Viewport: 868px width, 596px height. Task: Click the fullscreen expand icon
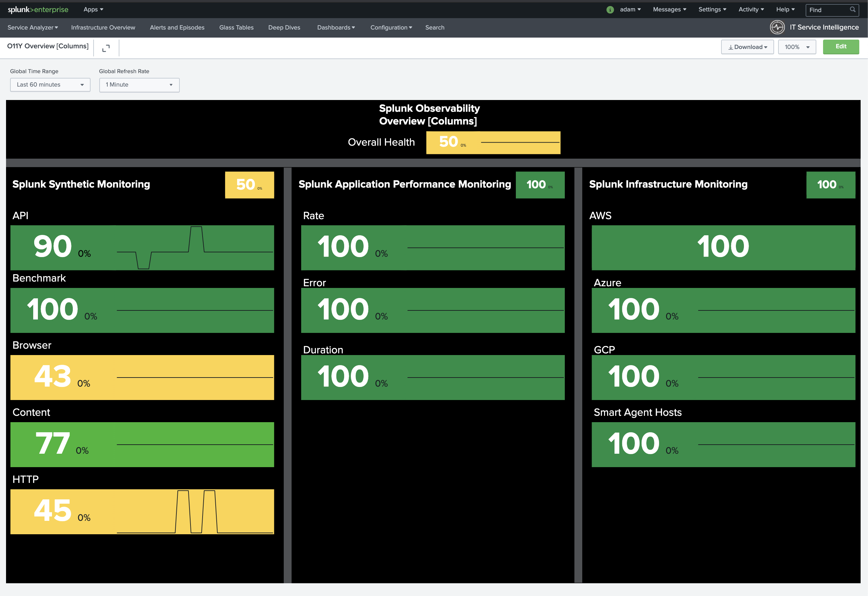click(106, 48)
